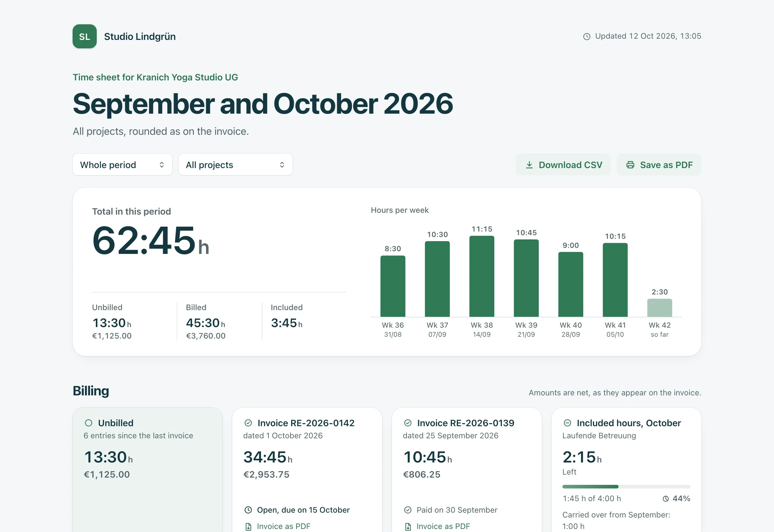Click the text '1:45 h of 4:00 h'

(x=592, y=499)
